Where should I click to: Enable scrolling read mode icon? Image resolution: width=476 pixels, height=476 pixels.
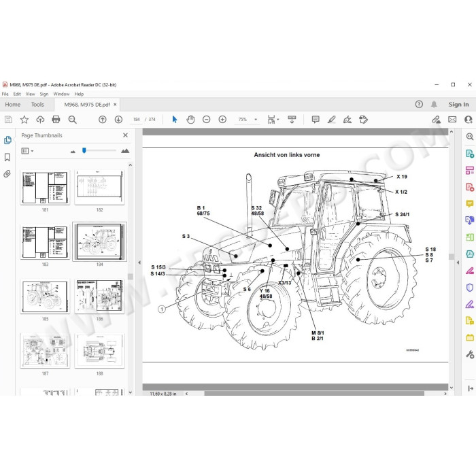[x=292, y=120]
